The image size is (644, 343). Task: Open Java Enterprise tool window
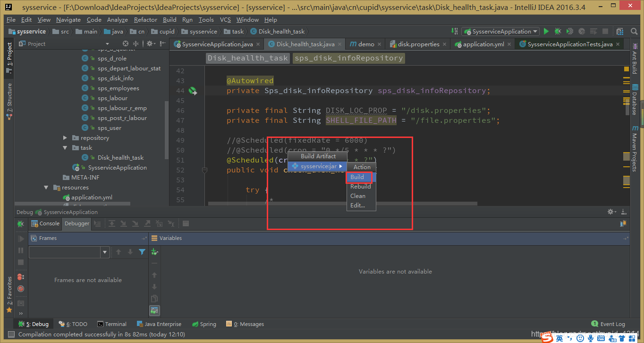(x=159, y=324)
